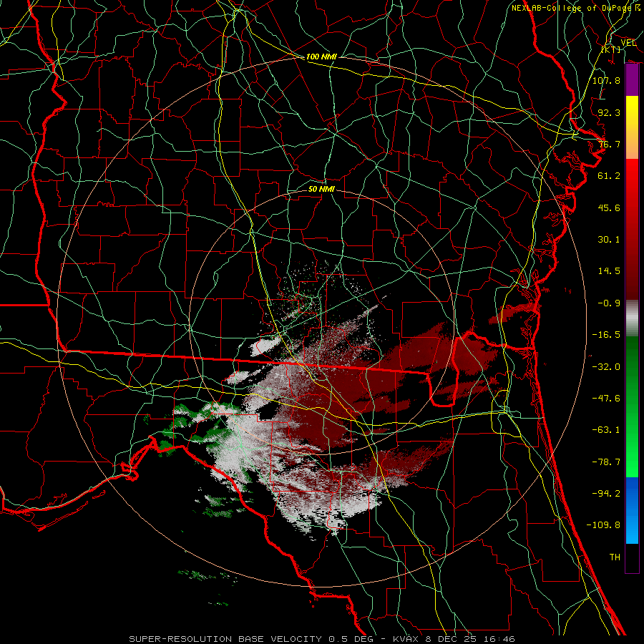This screenshot has height=644, width=644.
Task: Click the blue segment of the color bar
Action: (x=632, y=510)
